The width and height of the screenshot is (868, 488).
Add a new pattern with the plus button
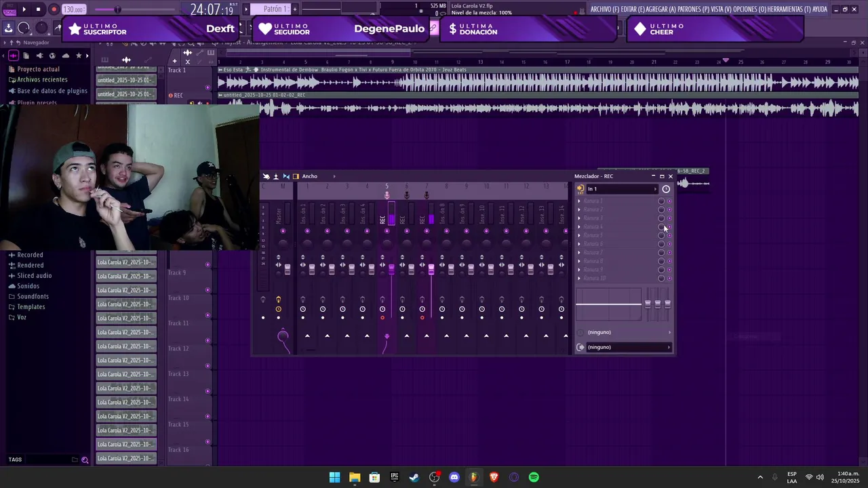click(295, 9)
